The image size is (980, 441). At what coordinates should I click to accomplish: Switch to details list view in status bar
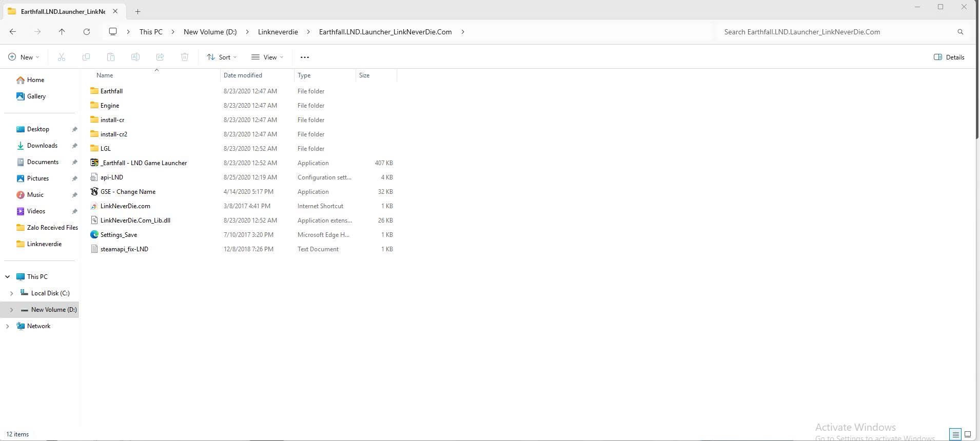(955, 434)
